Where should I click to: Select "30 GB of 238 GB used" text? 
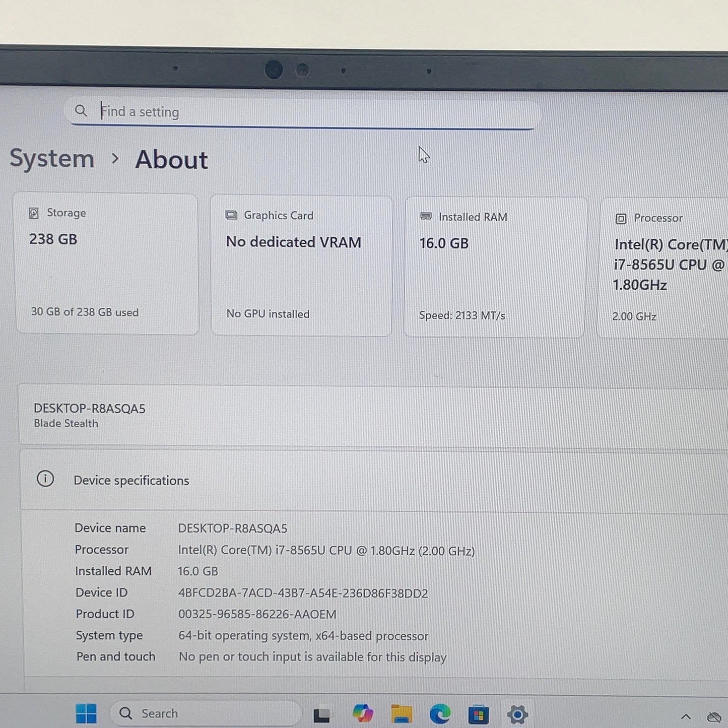[85, 312]
